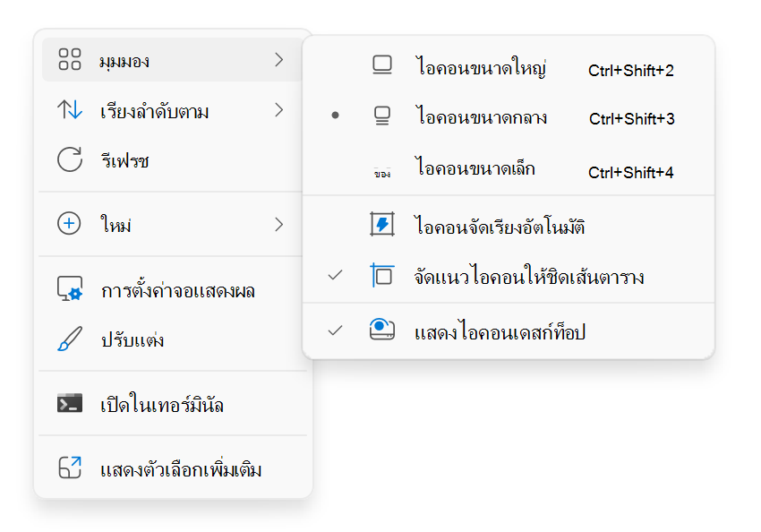Image resolution: width=761 pixels, height=532 pixels.
Task: Click the Ctrl+Shift+3 shortcut text
Action: point(631,118)
